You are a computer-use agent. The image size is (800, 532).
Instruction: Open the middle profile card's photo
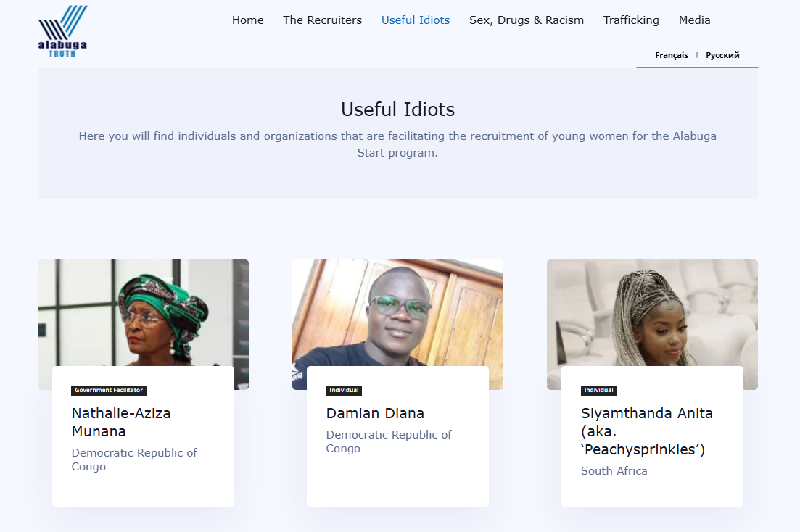pos(397,312)
